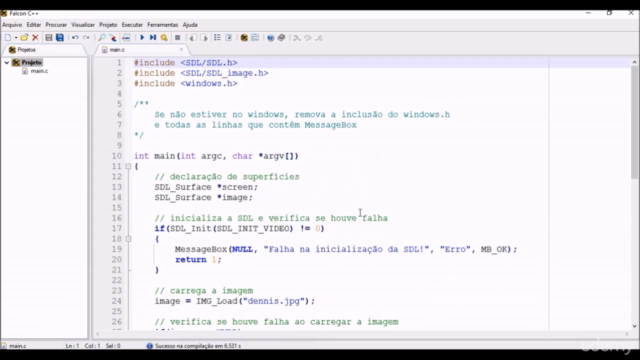Open the Visualizar menu

(83, 25)
